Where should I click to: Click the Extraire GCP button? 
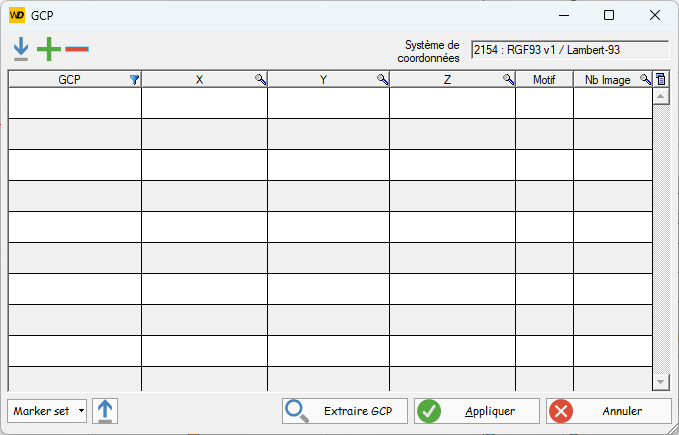345,411
